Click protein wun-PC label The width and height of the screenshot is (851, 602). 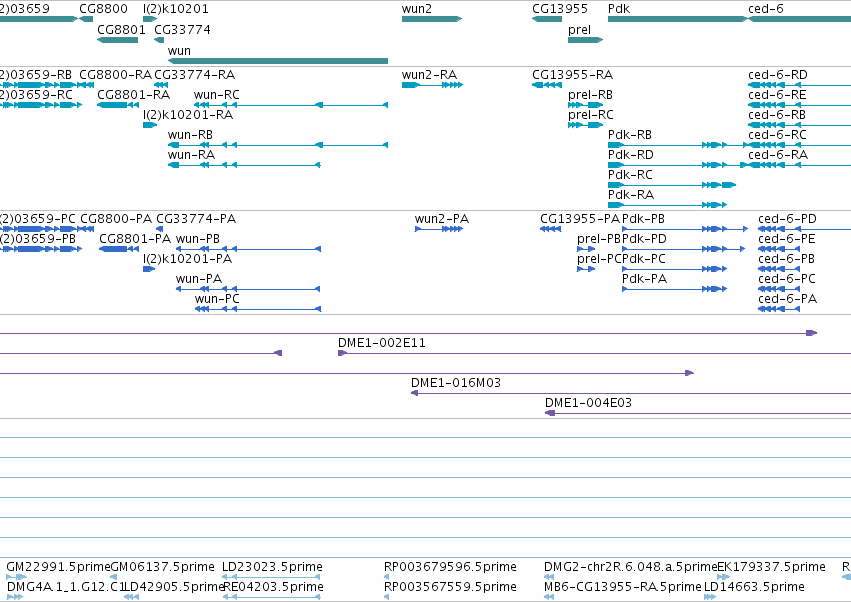217,299
